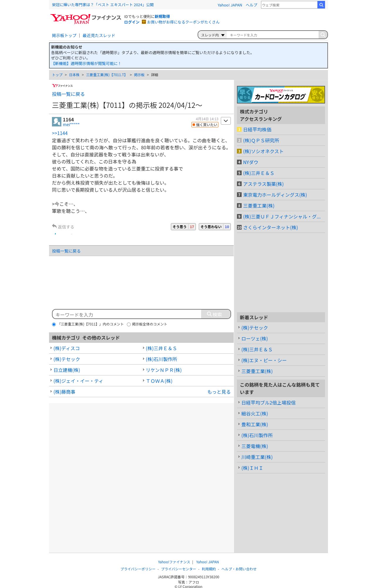This screenshot has width=377, height=588.
Task: Open 川崎重工業(株) related stock link
Action: (x=257, y=457)
